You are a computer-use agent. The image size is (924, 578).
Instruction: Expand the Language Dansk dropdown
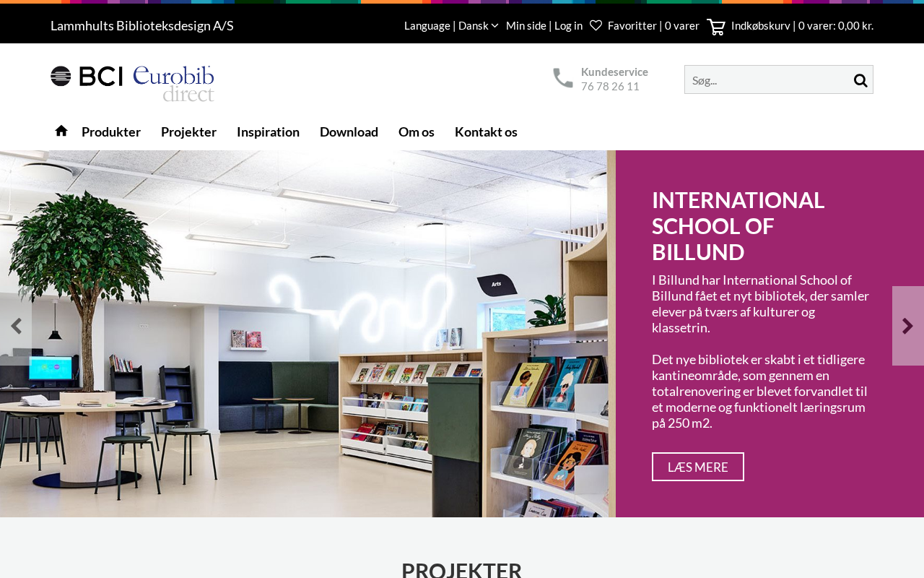[451, 25]
